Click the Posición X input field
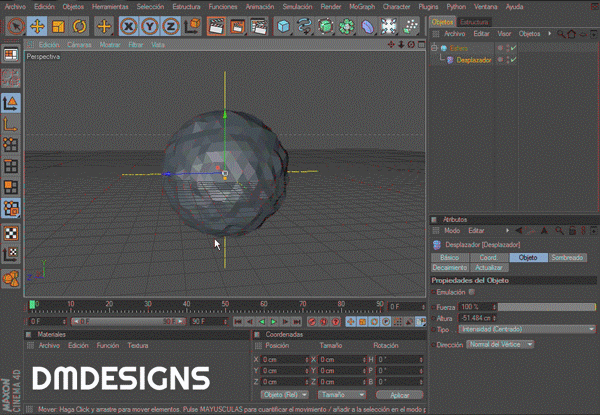Screen dimensions: 600x415 [x=284, y=360]
